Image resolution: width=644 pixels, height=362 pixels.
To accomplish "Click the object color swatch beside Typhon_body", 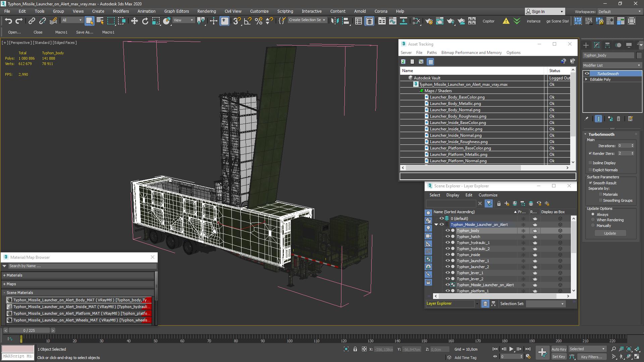I will 639,55.
